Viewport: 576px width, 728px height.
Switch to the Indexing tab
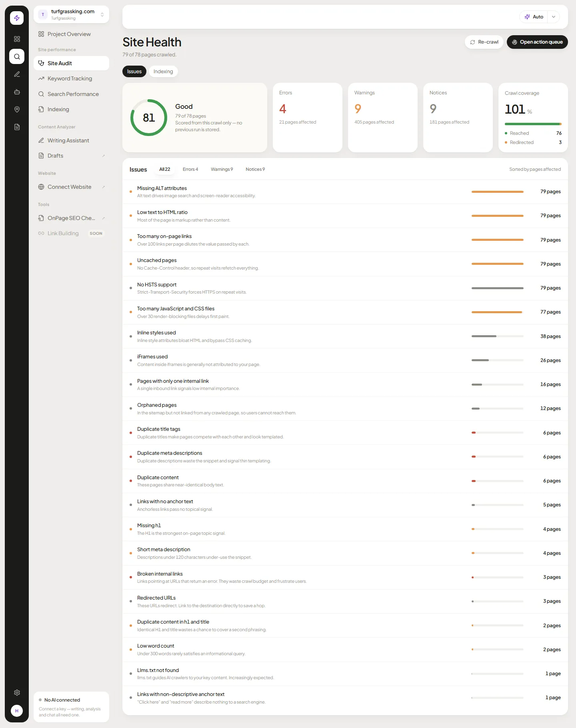[163, 72]
